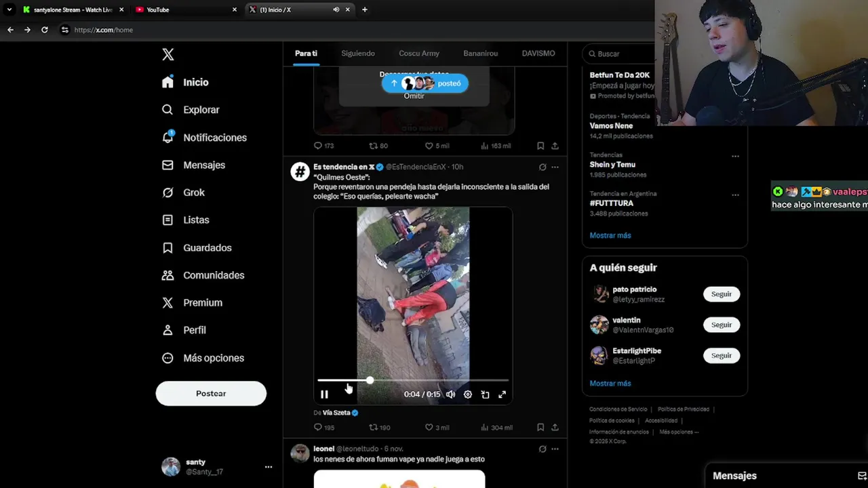Show more trends with Mostrar más
The image size is (868, 488).
[610, 235]
